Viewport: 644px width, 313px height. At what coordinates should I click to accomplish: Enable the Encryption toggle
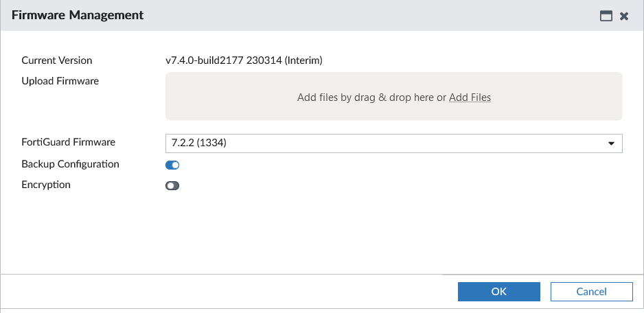[172, 185]
